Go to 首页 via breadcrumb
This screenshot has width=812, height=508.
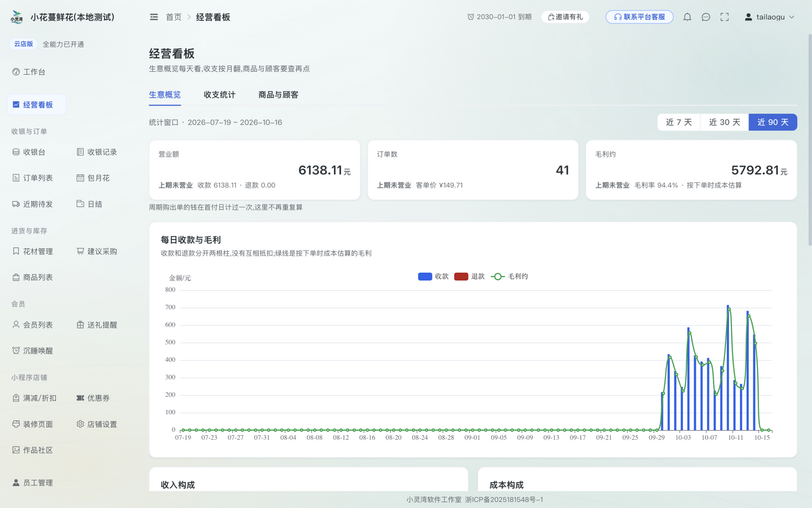[174, 17]
